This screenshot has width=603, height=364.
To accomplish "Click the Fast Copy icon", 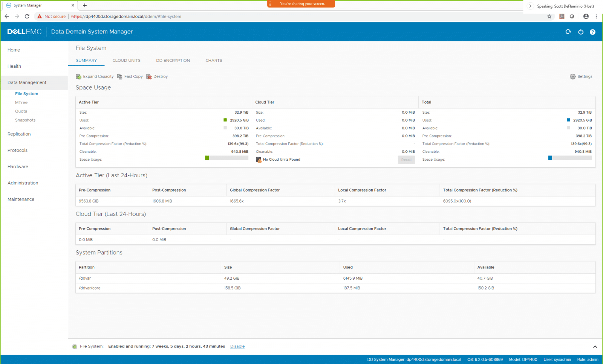I will (x=120, y=76).
